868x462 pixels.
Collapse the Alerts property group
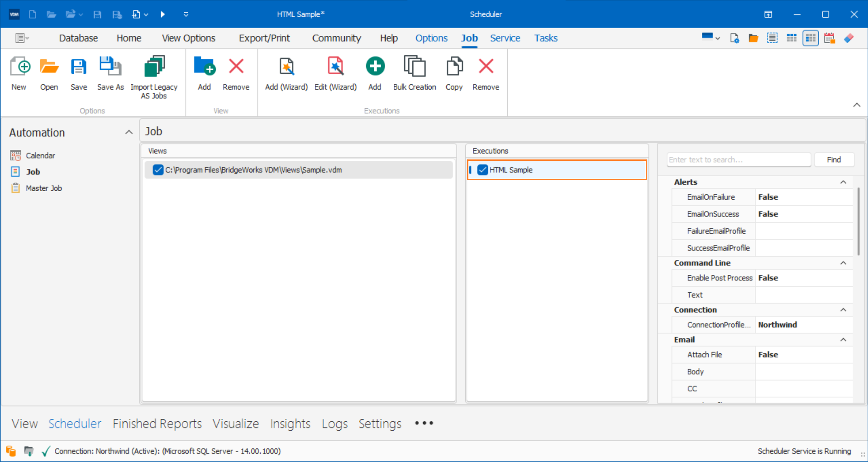[x=843, y=182]
